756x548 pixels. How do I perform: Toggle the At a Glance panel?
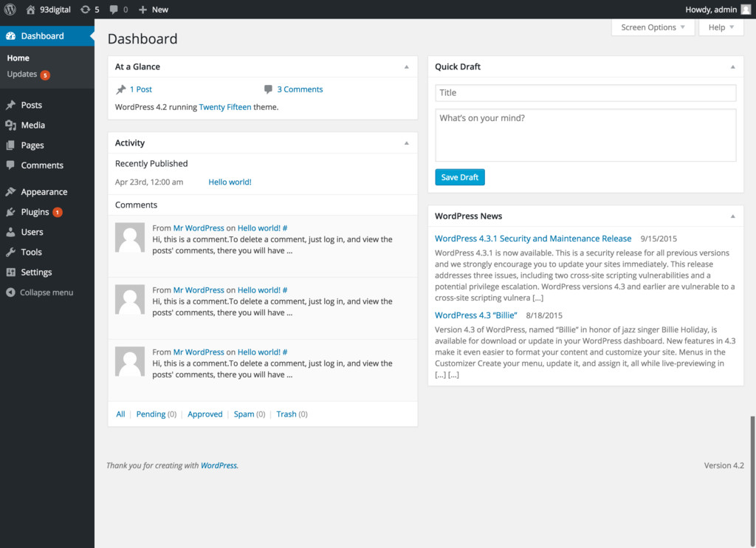[406, 67]
